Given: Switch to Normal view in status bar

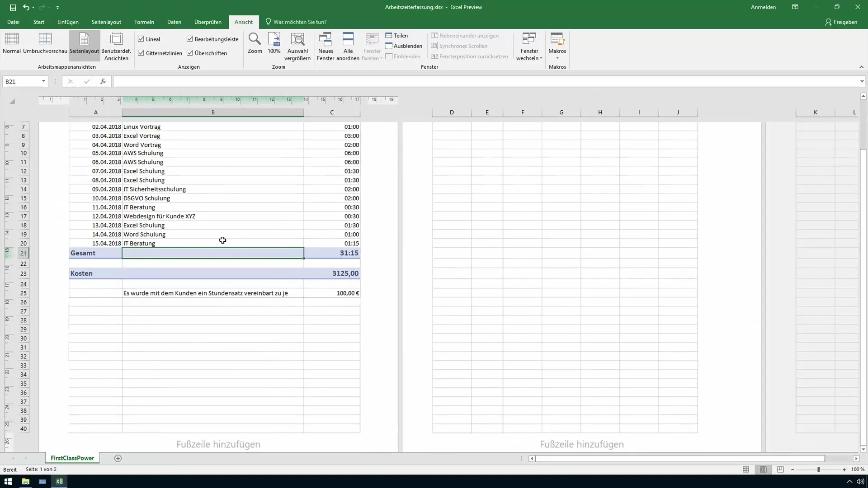Looking at the screenshot, I should (x=746, y=469).
